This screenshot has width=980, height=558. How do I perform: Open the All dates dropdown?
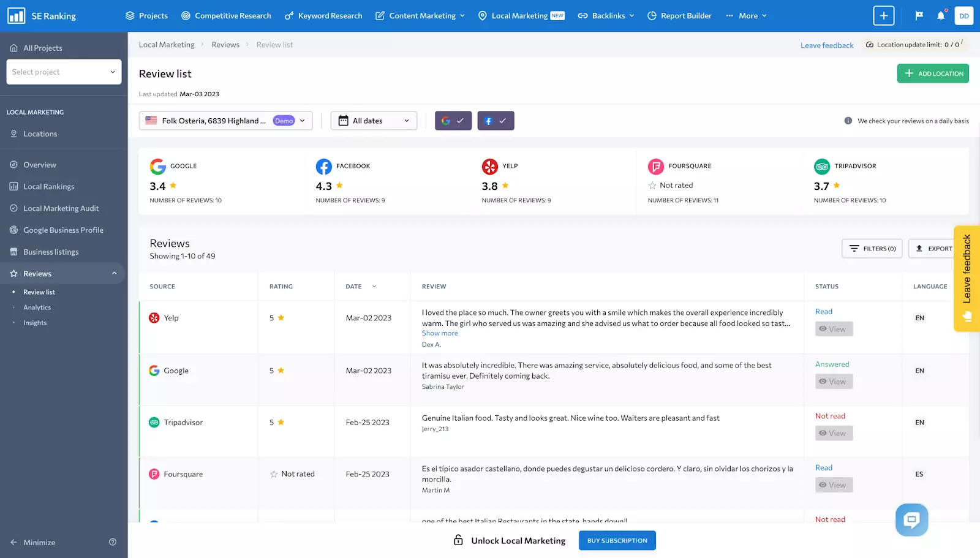point(374,121)
